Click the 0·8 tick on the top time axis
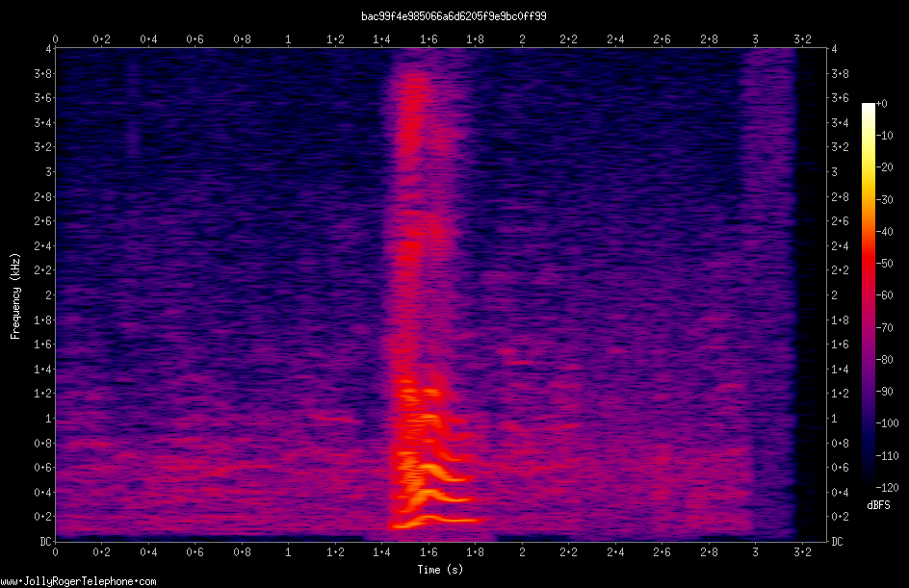 coord(242,38)
